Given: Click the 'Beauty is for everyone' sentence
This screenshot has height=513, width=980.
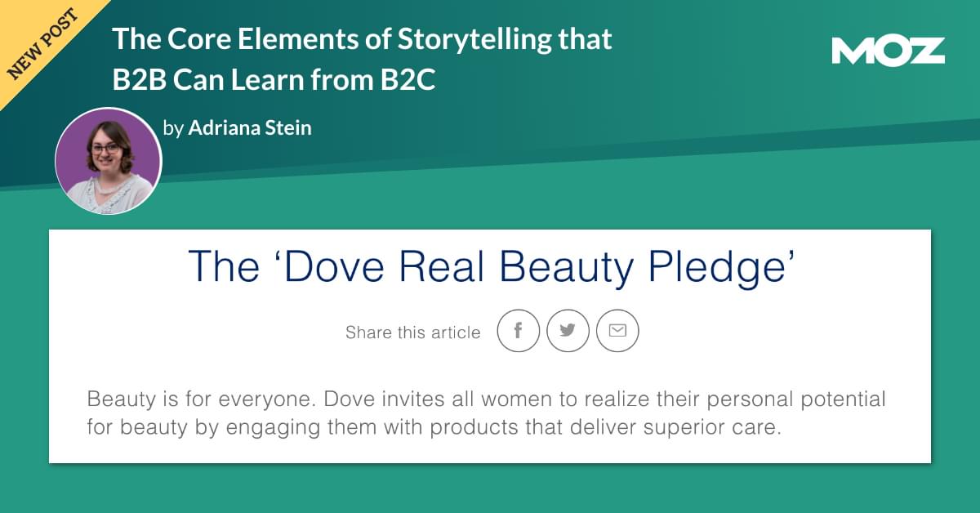Looking at the screenshot, I should [187, 401].
